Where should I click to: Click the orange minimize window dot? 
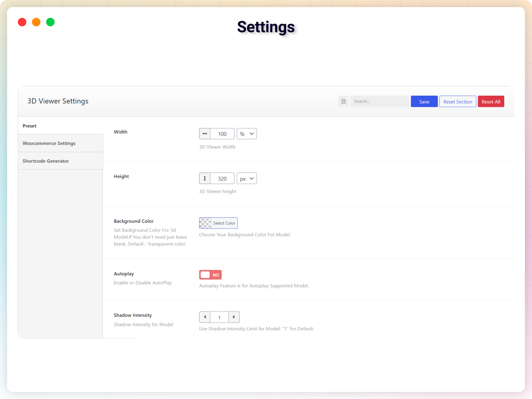(36, 22)
